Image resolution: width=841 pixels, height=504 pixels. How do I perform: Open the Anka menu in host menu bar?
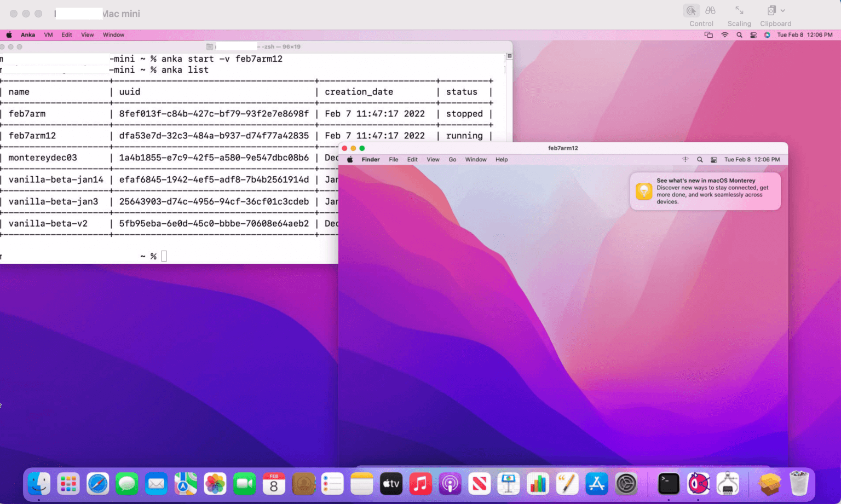pyautogui.click(x=28, y=34)
